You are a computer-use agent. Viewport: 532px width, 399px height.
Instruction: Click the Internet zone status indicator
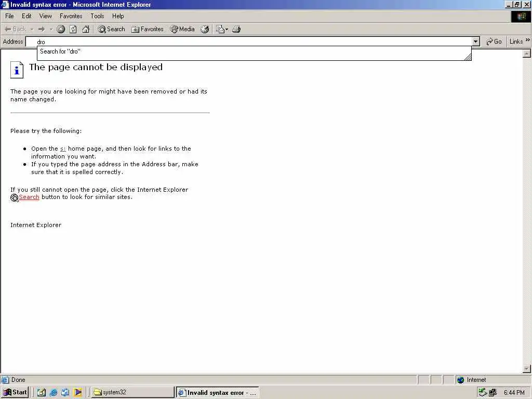[x=472, y=380]
